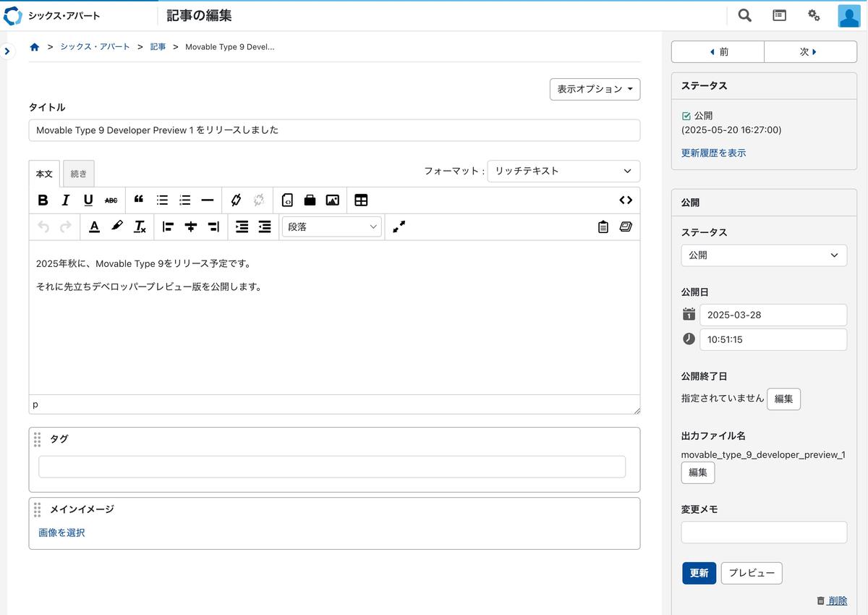Insert a table in the editor
This screenshot has height=615, width=868.
(361, 200)
